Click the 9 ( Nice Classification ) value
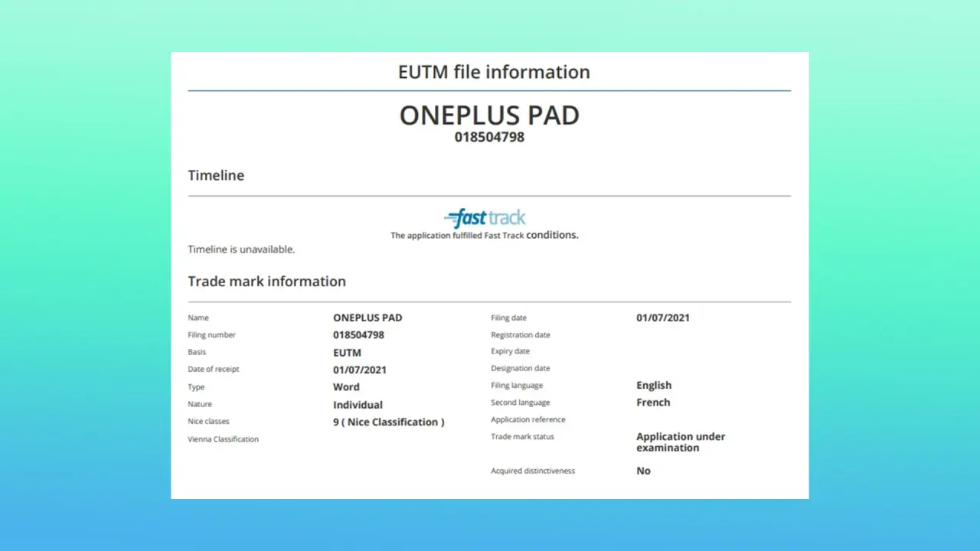The width and height of the screenshot is (980, 551). 388,422
